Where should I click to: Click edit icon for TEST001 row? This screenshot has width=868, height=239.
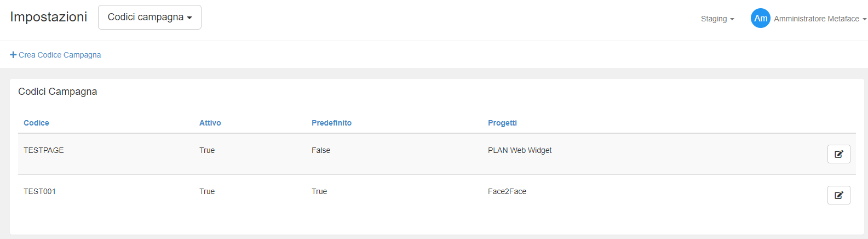(x=838, y=195)
